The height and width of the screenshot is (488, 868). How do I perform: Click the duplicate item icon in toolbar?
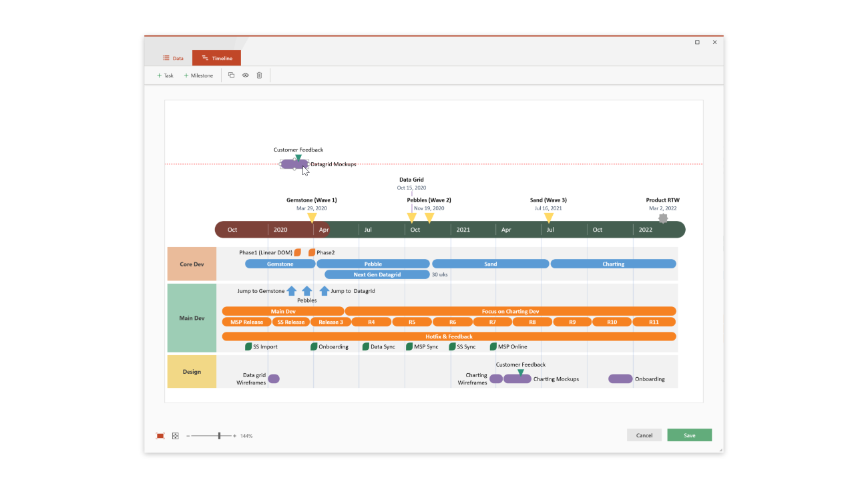pos(231,75)
